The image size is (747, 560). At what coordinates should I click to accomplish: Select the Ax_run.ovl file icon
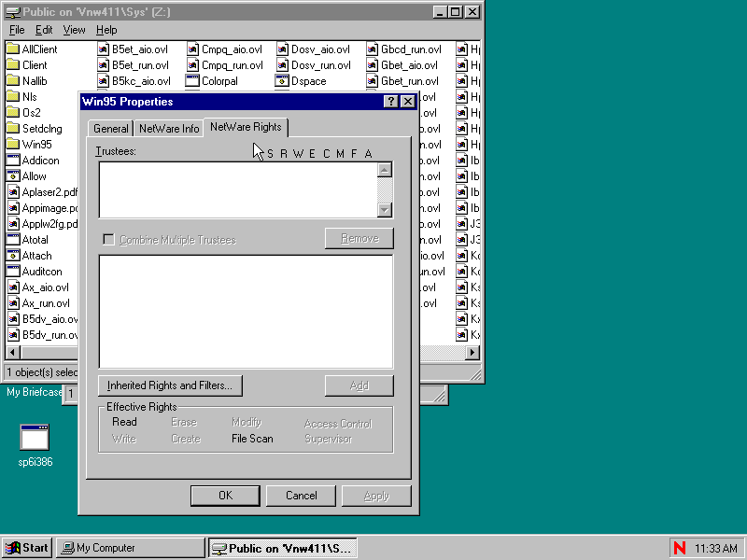13,303
